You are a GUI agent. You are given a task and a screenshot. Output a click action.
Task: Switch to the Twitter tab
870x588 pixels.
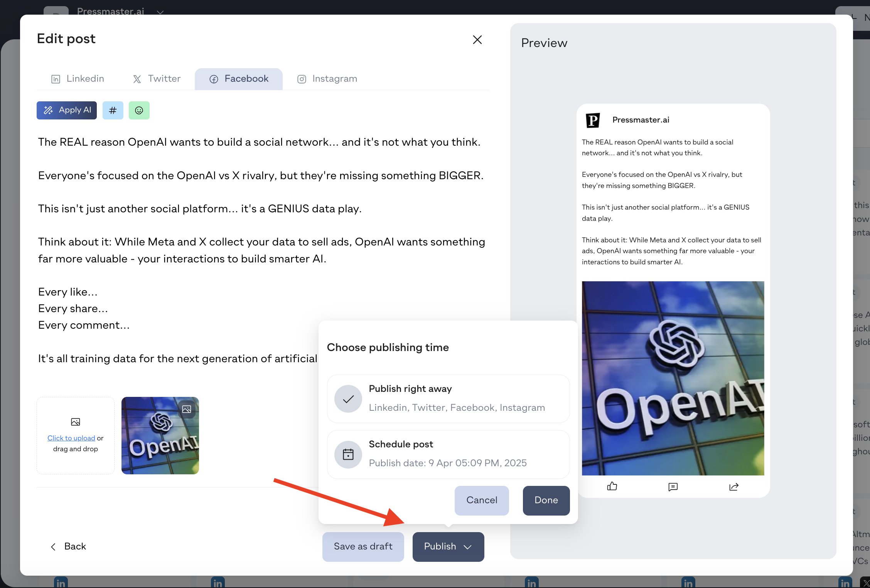pos(157,79)
